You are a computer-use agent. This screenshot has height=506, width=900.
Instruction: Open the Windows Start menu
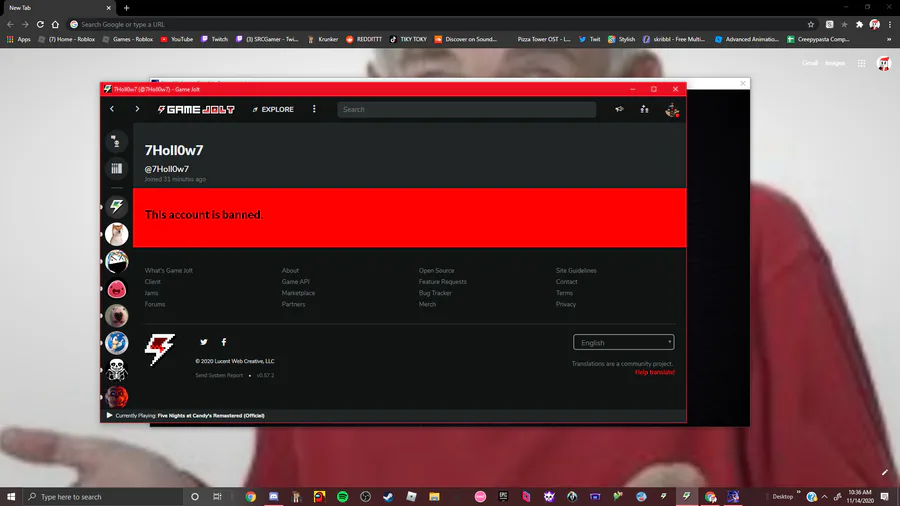[x=11, y=496]
